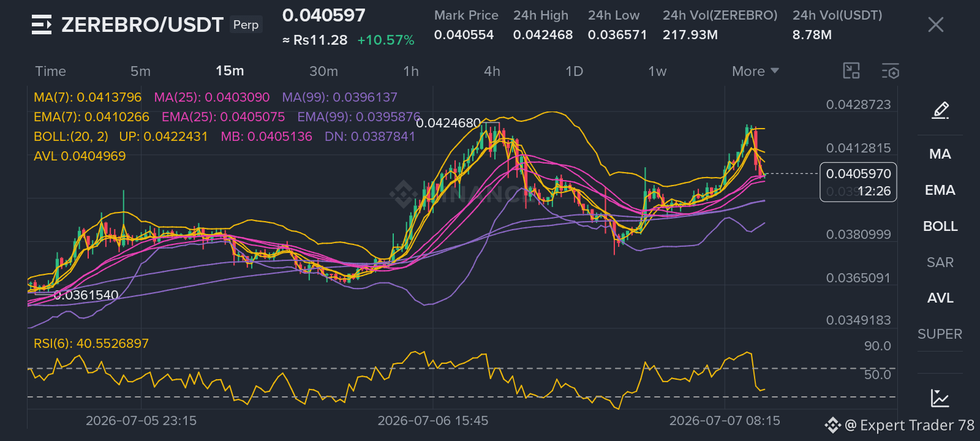Open chart indicator settings icon
The height and width of the screenshot is (441, 980).
[891, 71]
